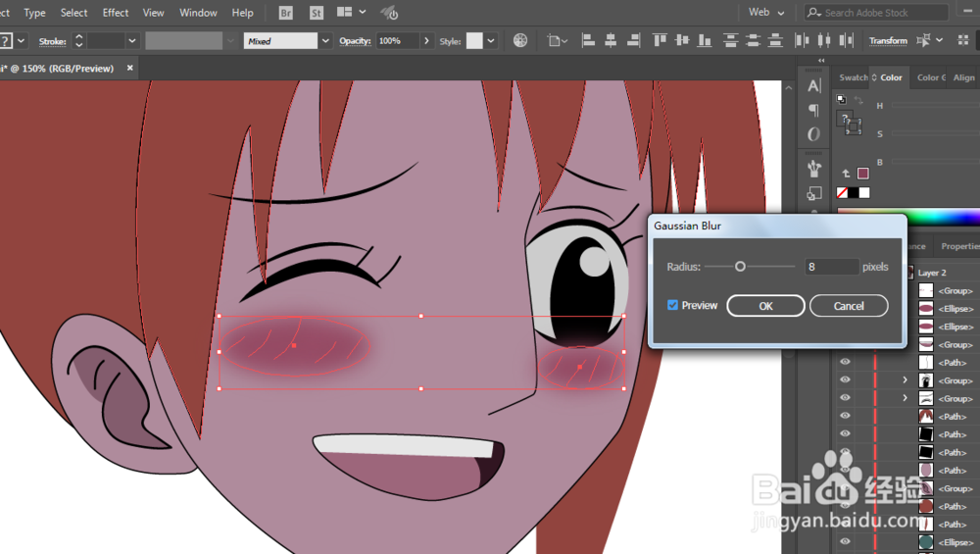Open the Bridge (Br) icon

tap(285, 13)
